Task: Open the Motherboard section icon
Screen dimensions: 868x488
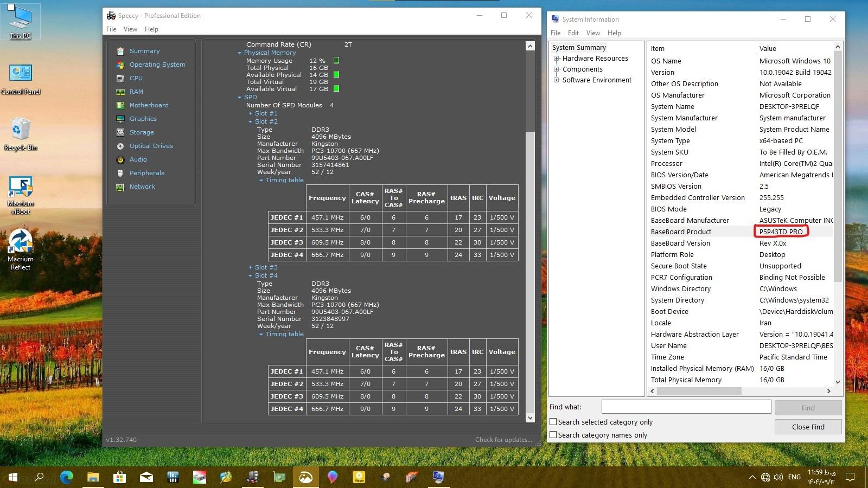Action: coord(120,105)
